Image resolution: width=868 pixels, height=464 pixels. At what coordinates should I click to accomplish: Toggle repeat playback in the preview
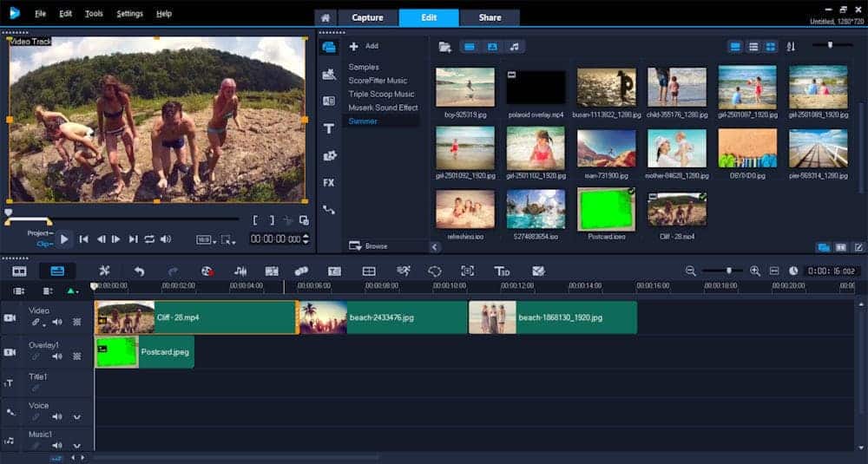click(x=149, y=239)
